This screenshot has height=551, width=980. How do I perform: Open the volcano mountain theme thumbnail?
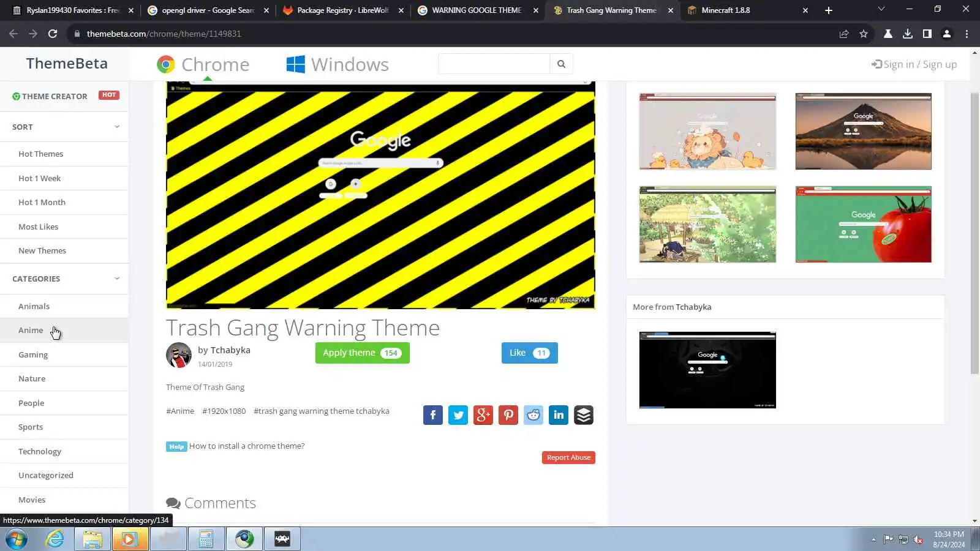coord(864,131)
